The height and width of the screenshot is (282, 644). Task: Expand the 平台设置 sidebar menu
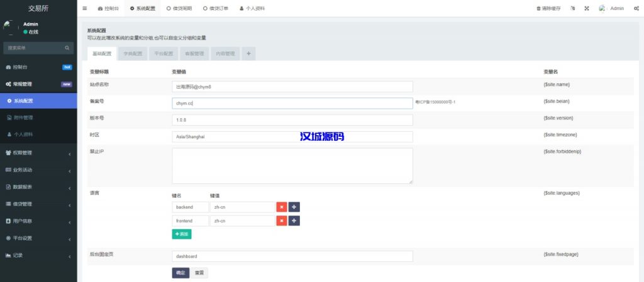pyautogui.click(x=38, y=238)
